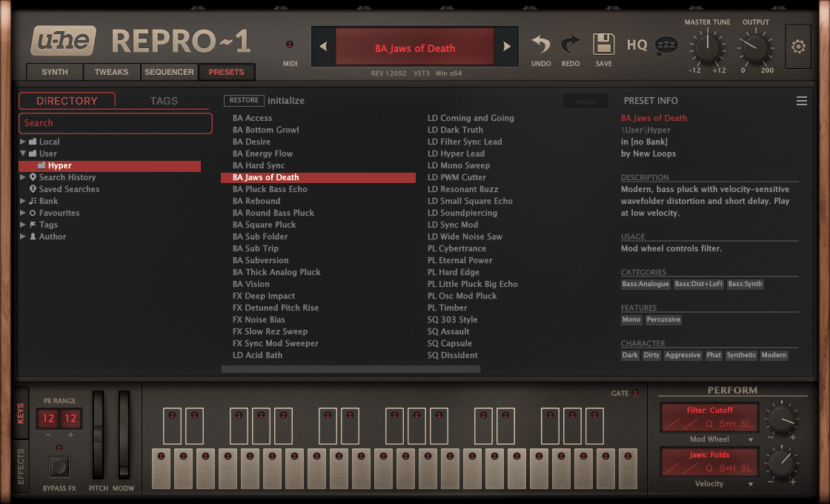
Task: Expand the Favourites node
Action: 23,213
